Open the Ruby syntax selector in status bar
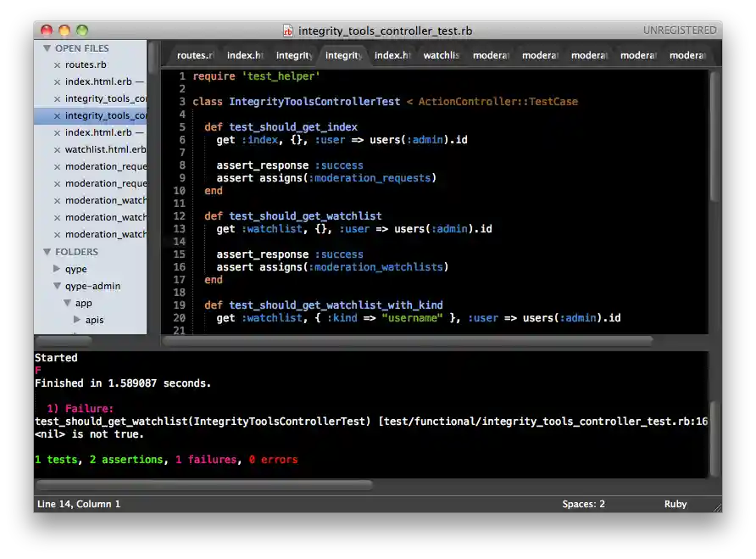This screenshot has height=559, width=756. coord(675,504)
